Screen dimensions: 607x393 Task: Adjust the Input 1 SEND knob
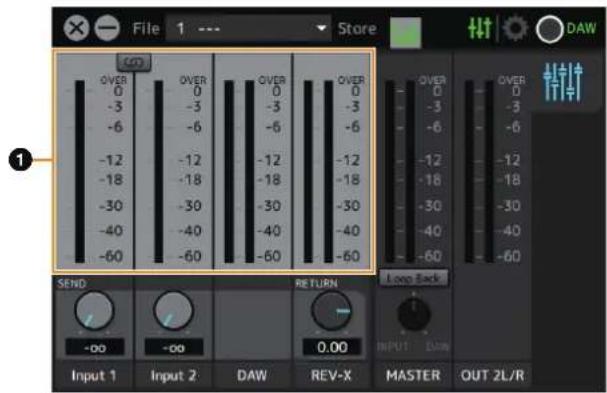pyautogui.click(x=94, y=311)
